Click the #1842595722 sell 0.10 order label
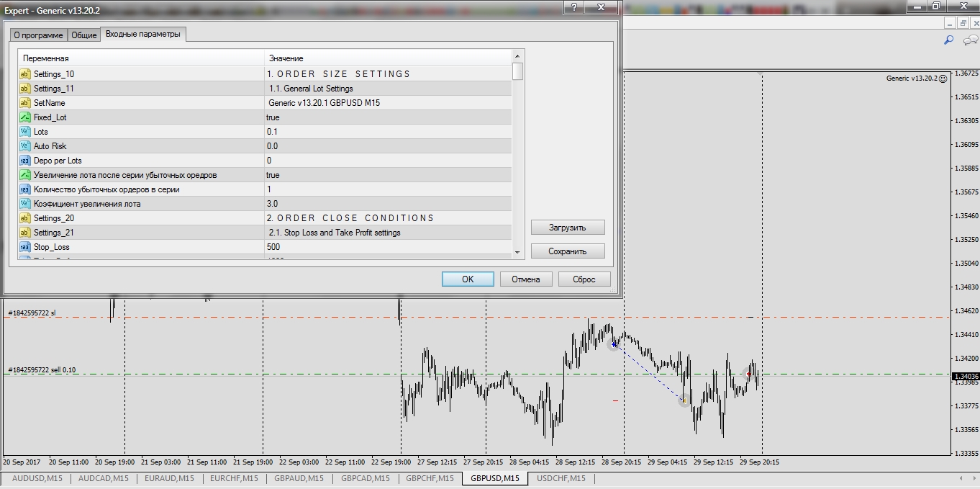The image size is (980, 489). click(42, 370)
